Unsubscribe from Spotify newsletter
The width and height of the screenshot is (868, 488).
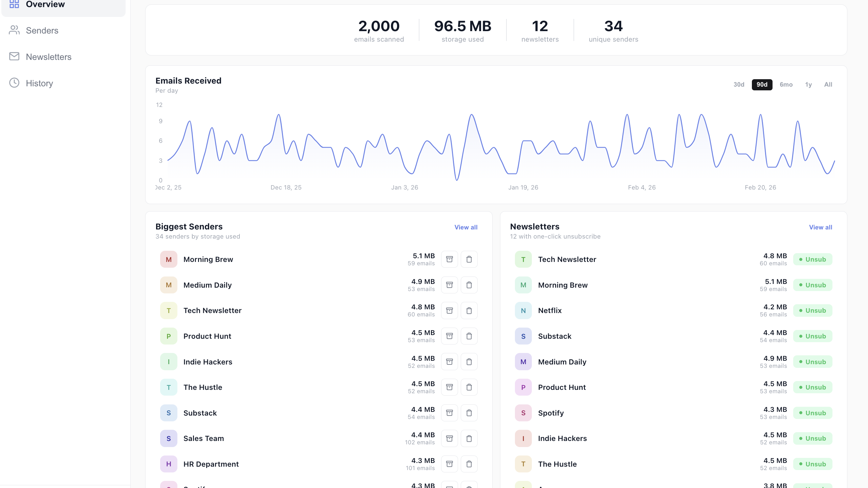812,413
